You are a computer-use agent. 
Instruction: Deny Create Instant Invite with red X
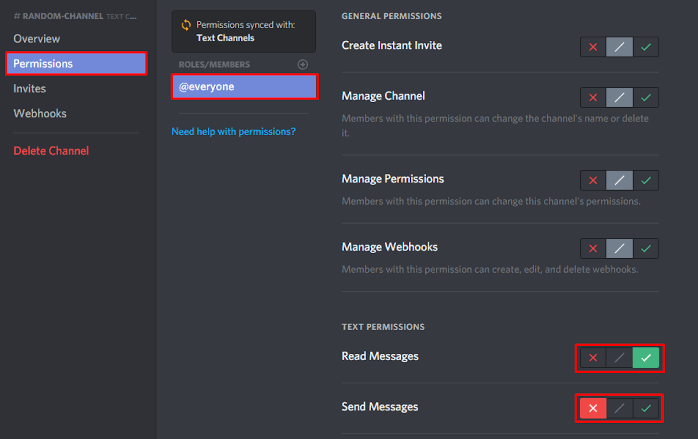[x=593, y=46]
